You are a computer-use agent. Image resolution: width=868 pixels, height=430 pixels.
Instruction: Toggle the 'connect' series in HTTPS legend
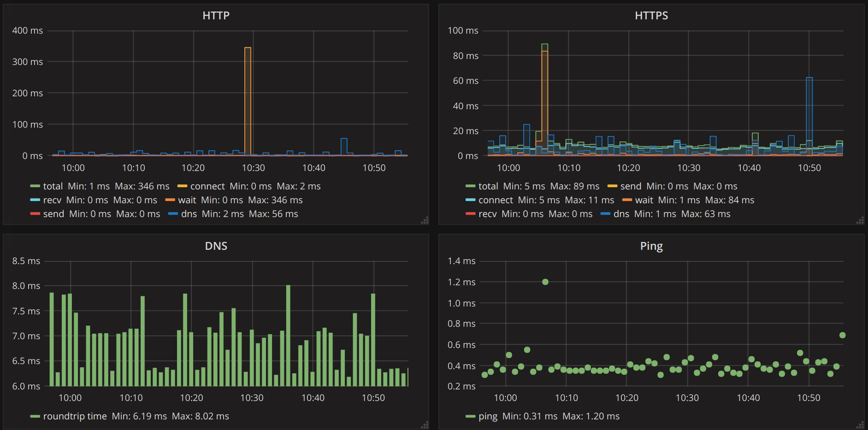[x=496, y=200]
